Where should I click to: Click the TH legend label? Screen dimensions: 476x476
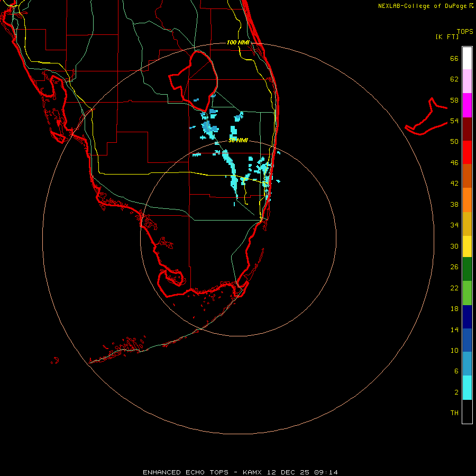click(x=454, y=413)
